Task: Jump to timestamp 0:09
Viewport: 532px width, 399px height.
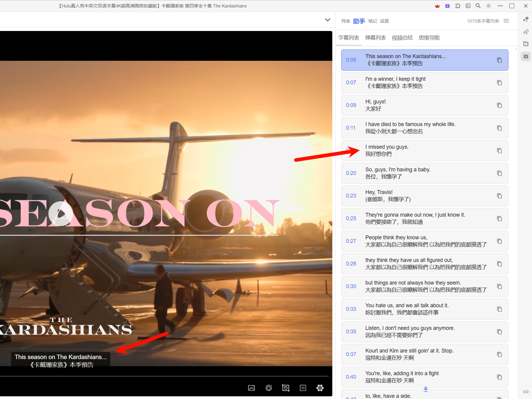Action: pyautogui.click(x=351, y=105)
